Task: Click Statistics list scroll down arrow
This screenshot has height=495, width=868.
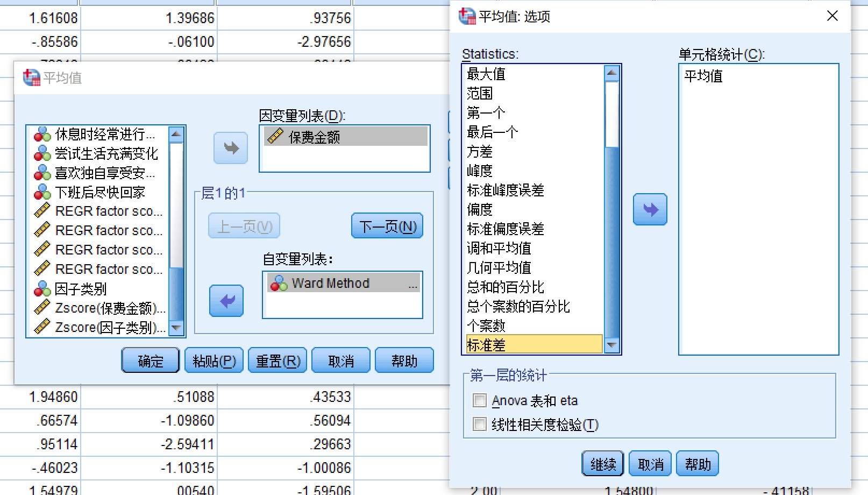Action: click(x=612, y=345)
